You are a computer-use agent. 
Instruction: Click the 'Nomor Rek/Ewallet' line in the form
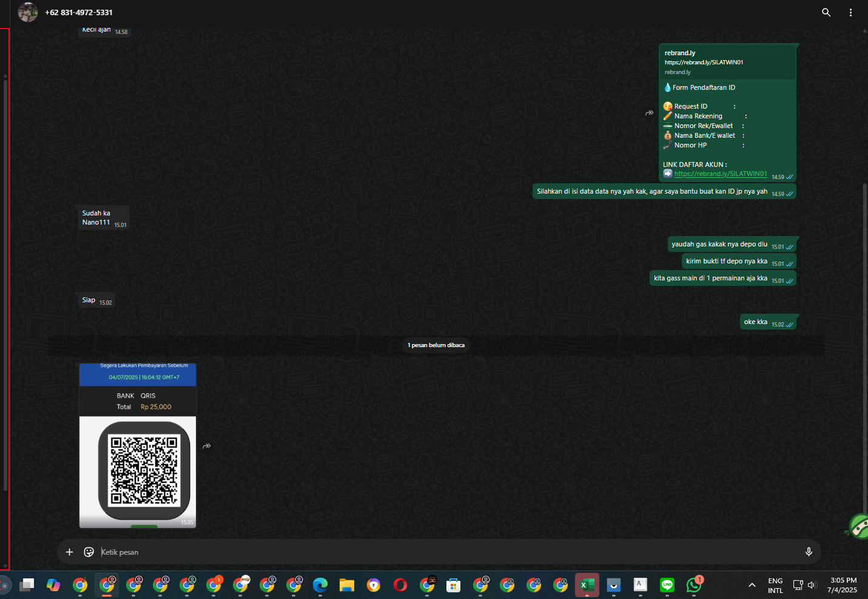point(704,126)
